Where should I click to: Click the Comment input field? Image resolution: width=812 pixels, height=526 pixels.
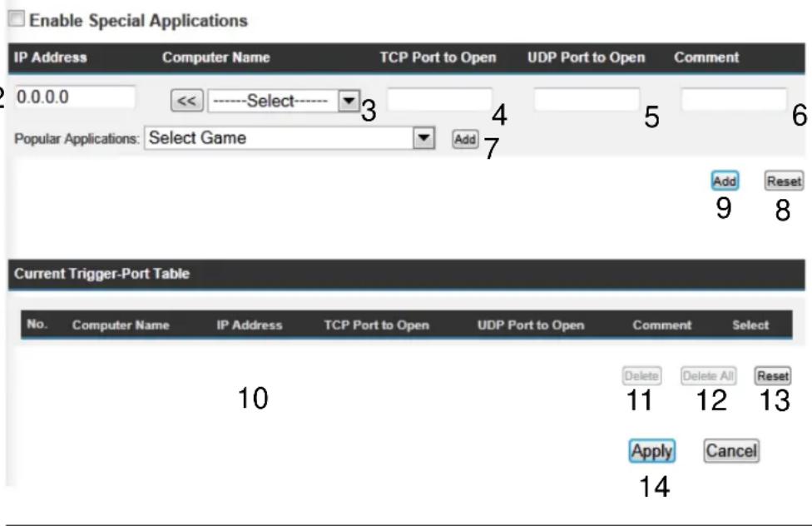pyautogui.click(x=734, y=99)
